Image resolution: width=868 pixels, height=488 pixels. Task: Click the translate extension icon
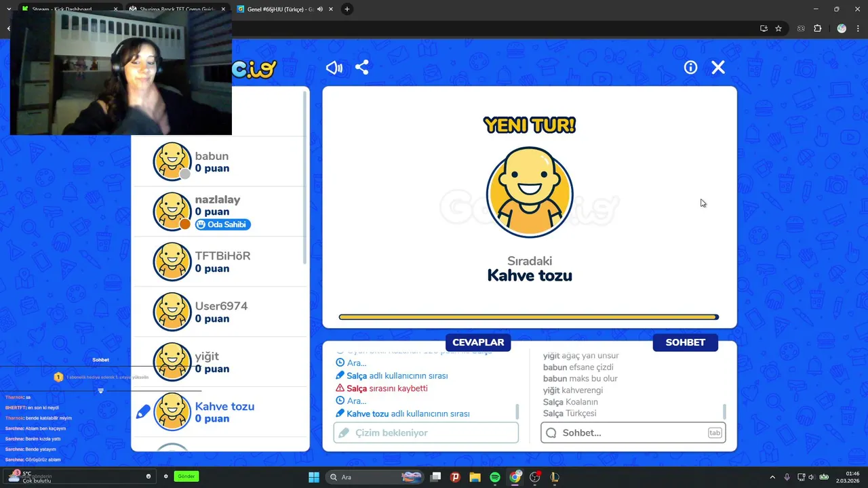tap(801, 28)
